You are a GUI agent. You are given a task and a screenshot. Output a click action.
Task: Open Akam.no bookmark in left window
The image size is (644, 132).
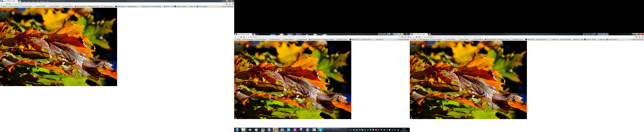192,7
